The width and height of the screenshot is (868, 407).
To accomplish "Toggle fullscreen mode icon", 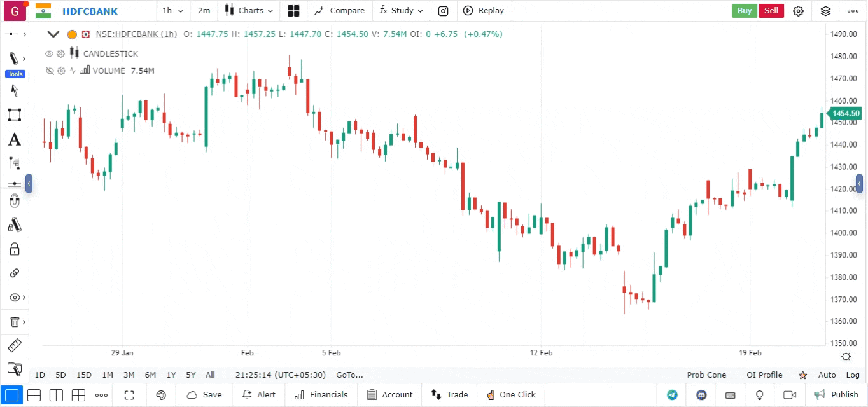I will pyautogui.click(x=129, y=395).
